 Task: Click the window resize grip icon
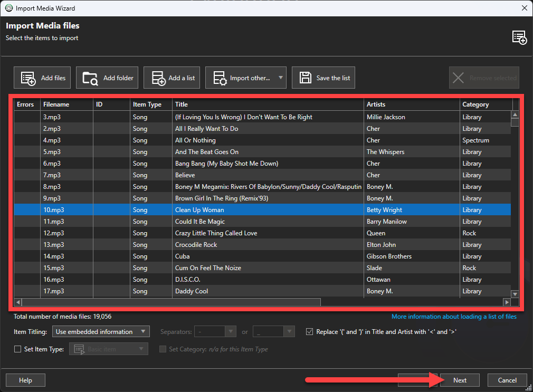tap(528, 388)
